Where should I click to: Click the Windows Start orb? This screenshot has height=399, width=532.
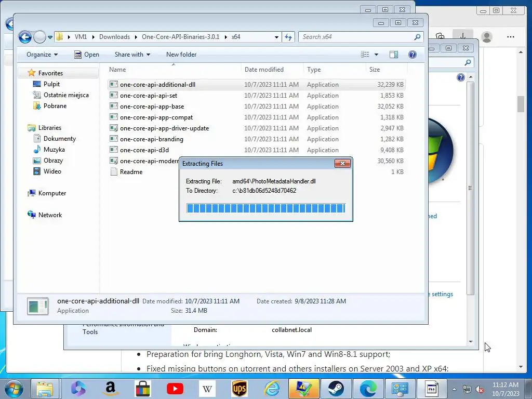tap(14, 389)
